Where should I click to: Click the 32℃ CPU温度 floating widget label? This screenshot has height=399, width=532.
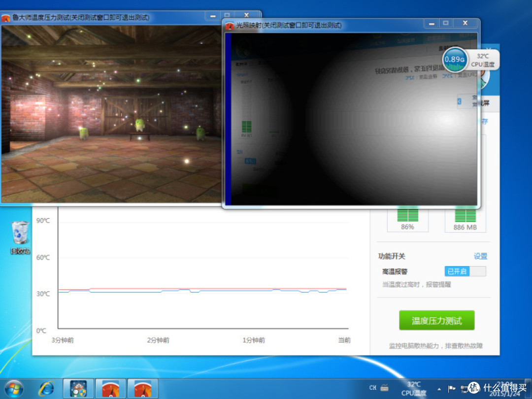pyautogui.click(x=482, y=60)
